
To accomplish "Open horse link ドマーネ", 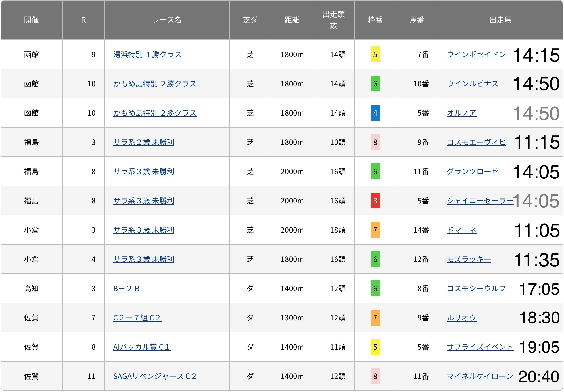I will click(x=461, y=230).
